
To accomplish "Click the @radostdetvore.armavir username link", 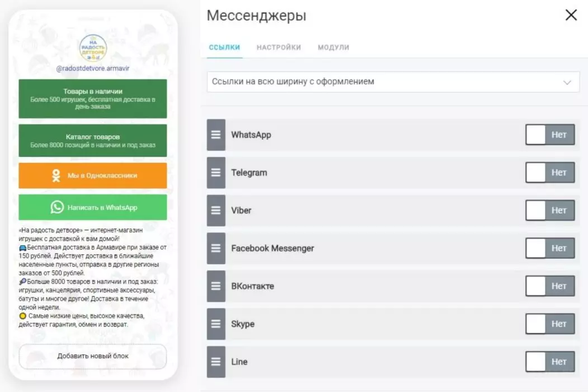I will (x=93, y=68).
